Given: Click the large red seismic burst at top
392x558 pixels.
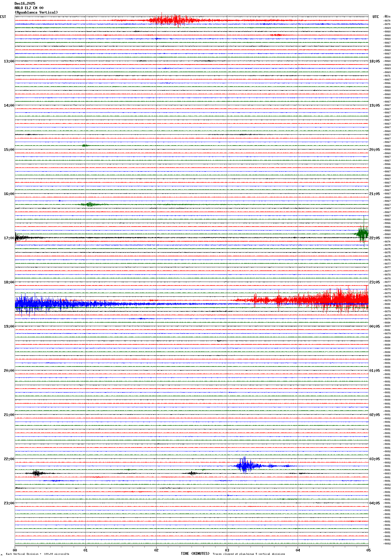Looking at the screenshot, I should pos(171,20).
